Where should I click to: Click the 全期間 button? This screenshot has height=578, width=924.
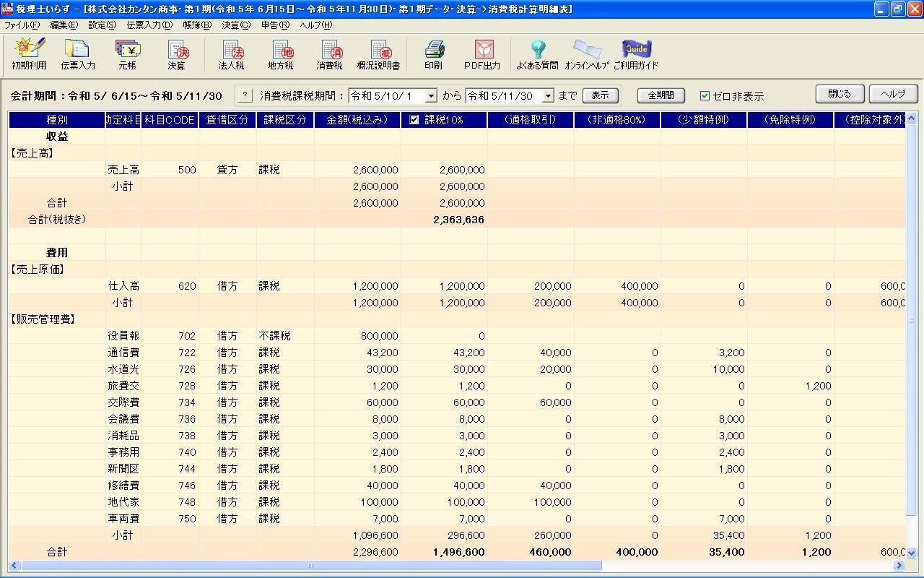point(661,95)
